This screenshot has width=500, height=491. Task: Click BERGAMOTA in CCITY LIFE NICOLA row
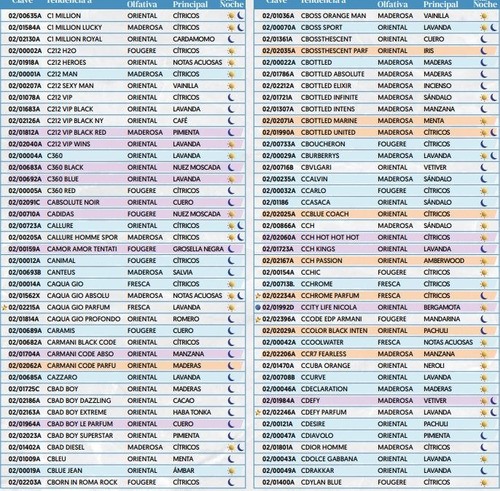[x=442, y=307]
